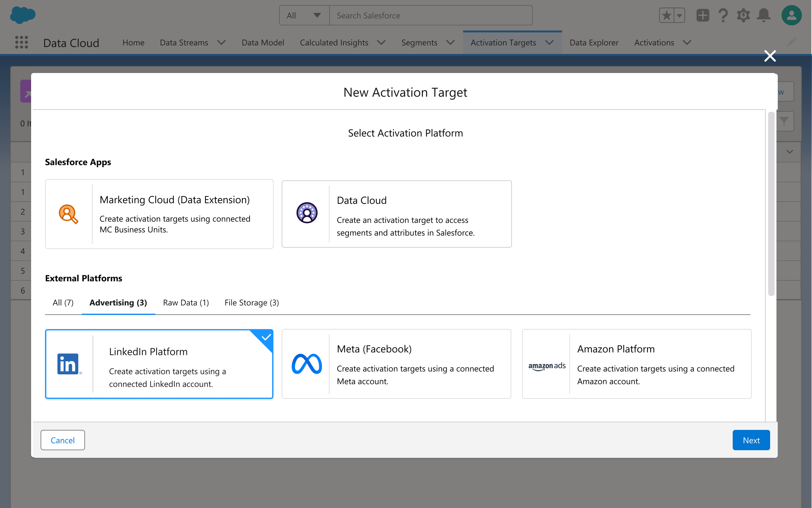Screen dimensions: 812x508
Task: Open the Data Model tab
Action: 263,42
